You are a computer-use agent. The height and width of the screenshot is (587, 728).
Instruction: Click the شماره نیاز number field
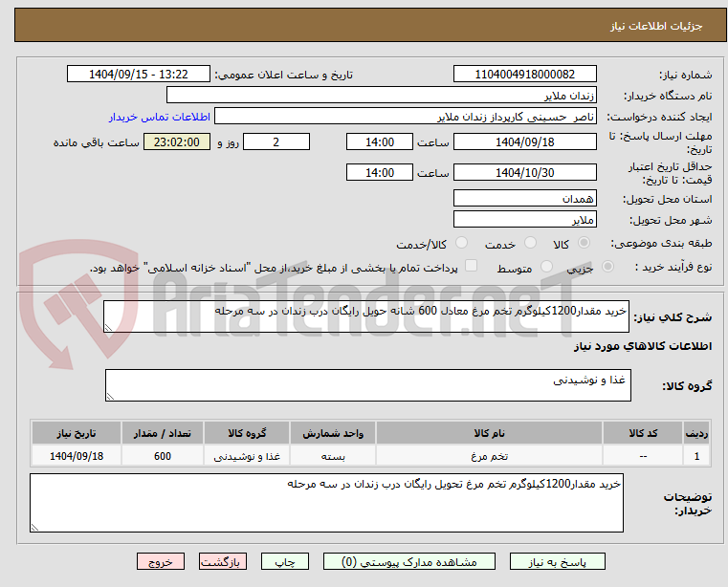point(524,75)
